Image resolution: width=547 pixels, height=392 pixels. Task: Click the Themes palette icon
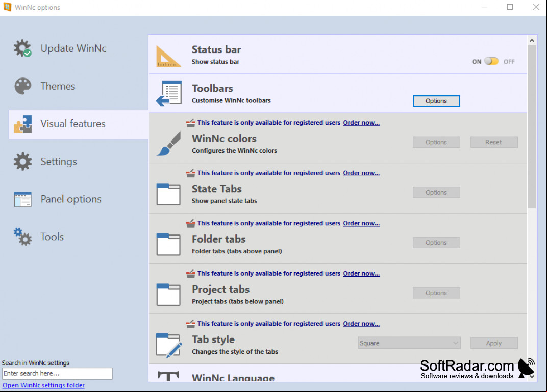pyautogui.click(x=22, y=86)
